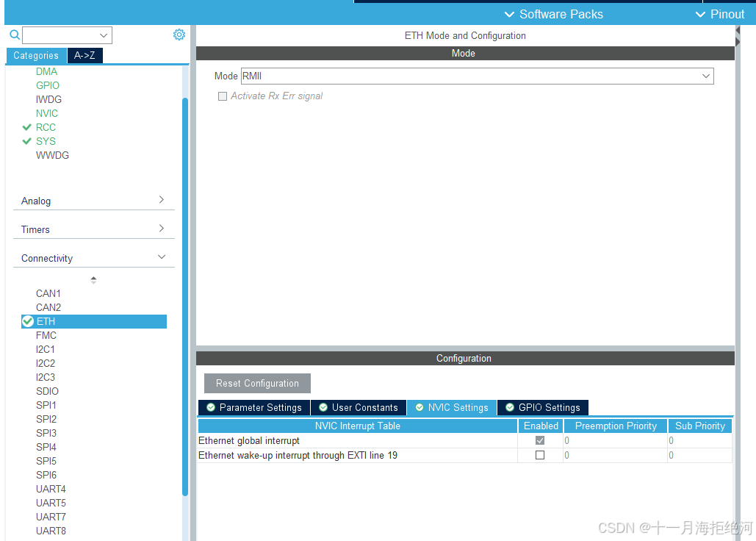
Task: Click the sort arrows above CAN1
Action: (x=93, y=279)
